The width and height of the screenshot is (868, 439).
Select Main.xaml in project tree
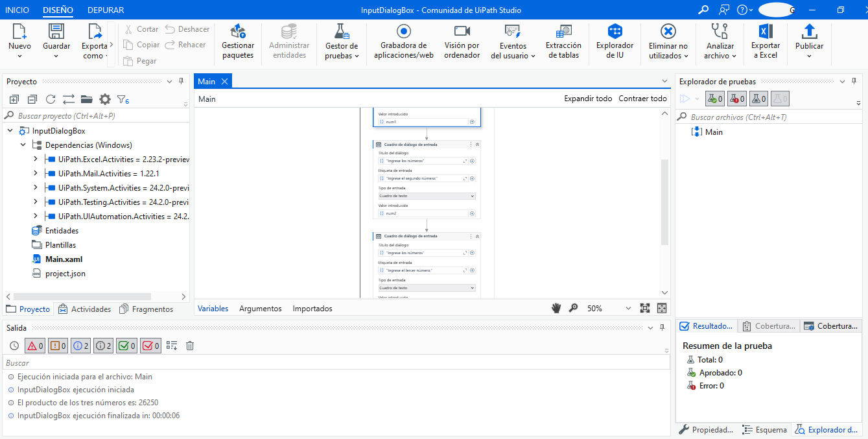coord(64,259)
